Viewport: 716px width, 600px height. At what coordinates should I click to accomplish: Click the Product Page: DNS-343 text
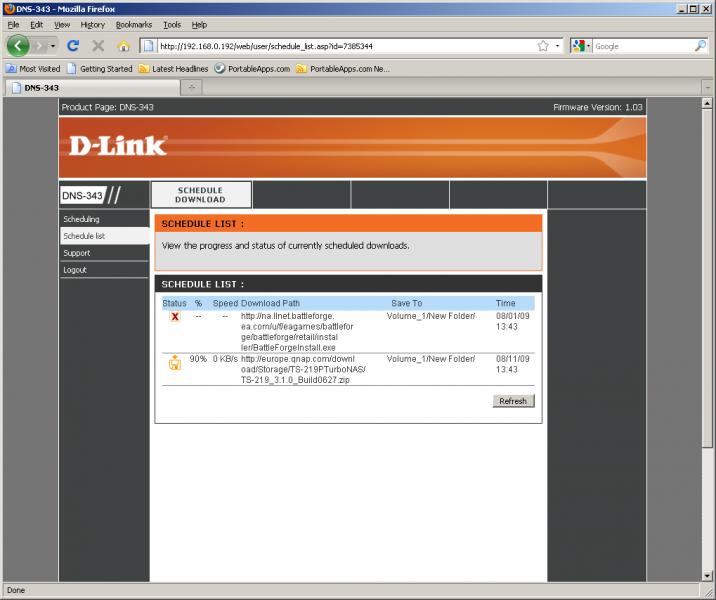pyautogui.click(x=107, y=107)
